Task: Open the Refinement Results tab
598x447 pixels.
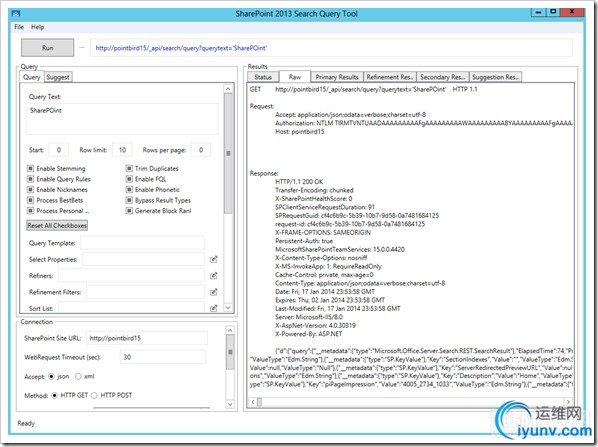Action: pos(390,77)
